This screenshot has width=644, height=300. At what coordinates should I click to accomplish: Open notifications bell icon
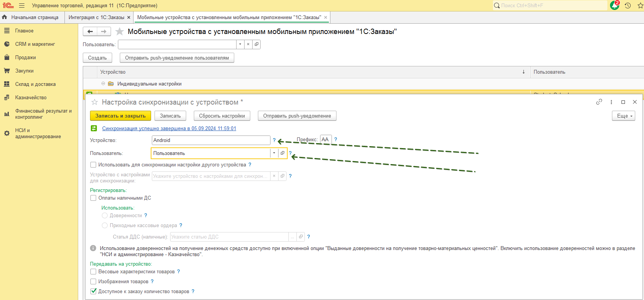pos(615,5)
